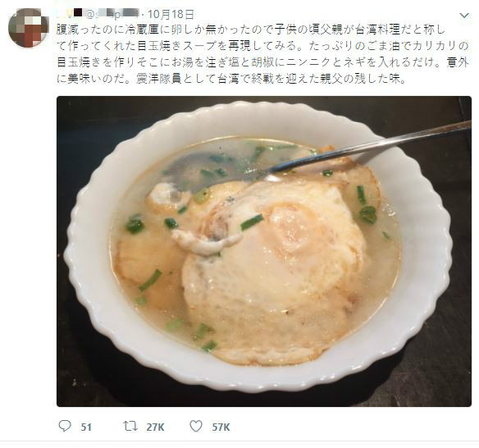Click the text line mentioning 目玉焼きスープ
479x448 pixels.
(262, 46)
